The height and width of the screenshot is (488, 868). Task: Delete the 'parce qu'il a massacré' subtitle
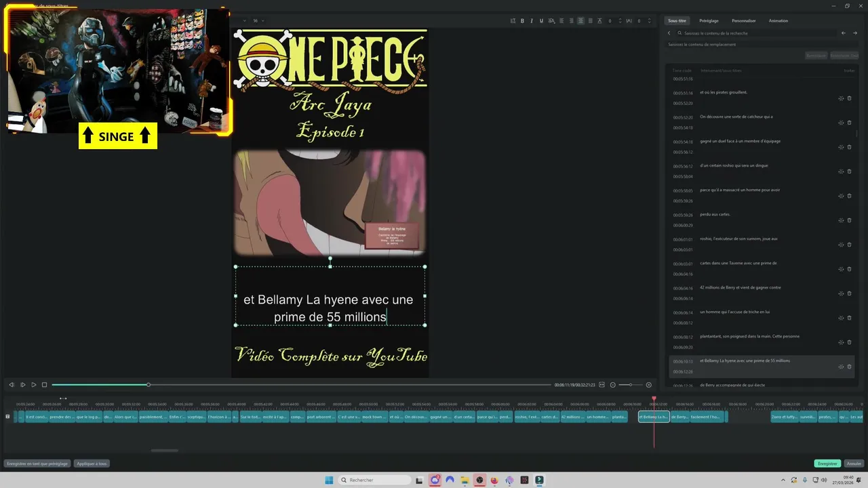click(849, 196)
